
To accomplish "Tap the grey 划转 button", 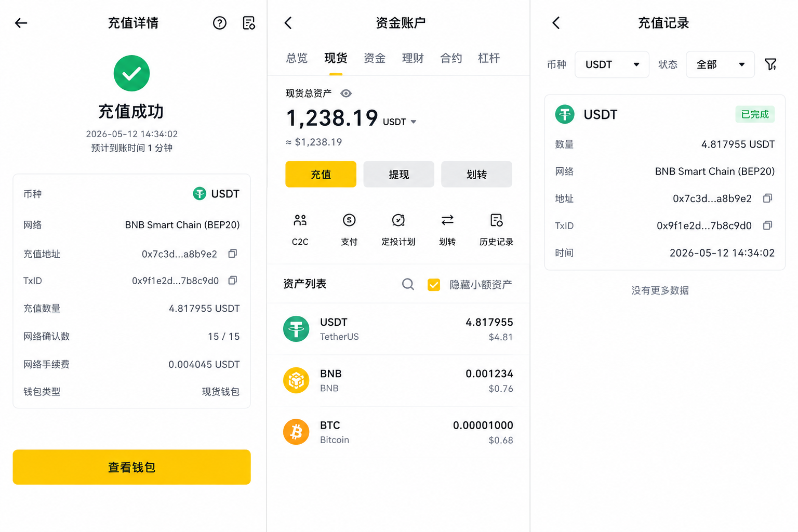I will click(x=476, y=174).
